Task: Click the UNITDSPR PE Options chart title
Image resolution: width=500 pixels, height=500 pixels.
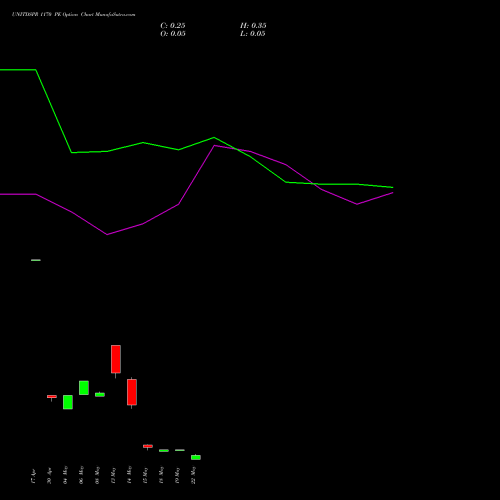Action: pyautogui.click(x=74, y=15)
